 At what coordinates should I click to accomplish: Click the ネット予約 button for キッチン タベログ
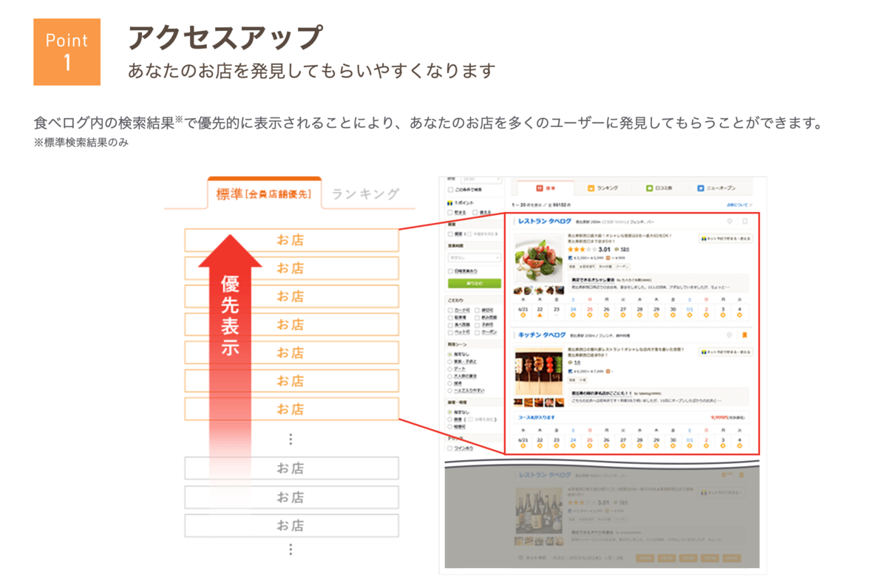pyautogui.click(x=726, y=352)
